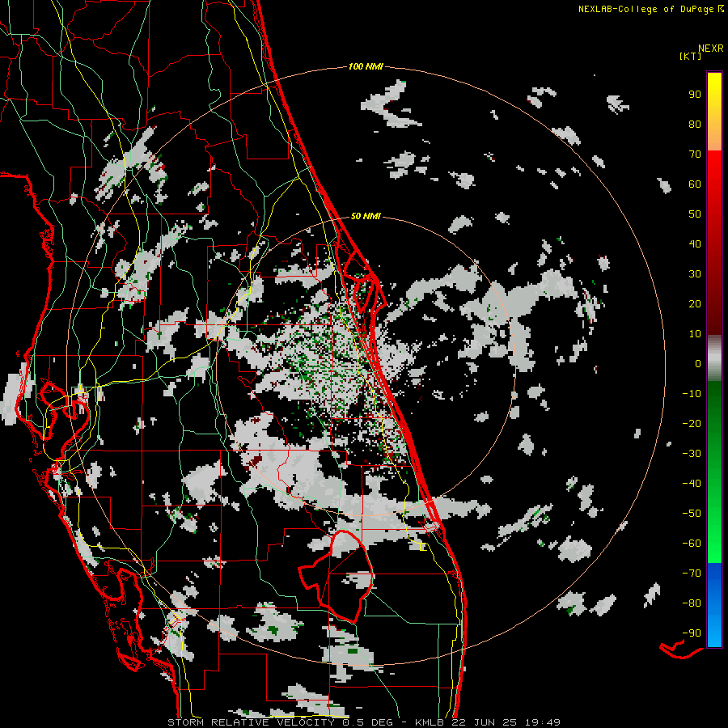The height and width of the screenshot is (728, 728).
Task: Click the NEXR label near the legend
Action: pyautogui.click(x=711, y=49)
